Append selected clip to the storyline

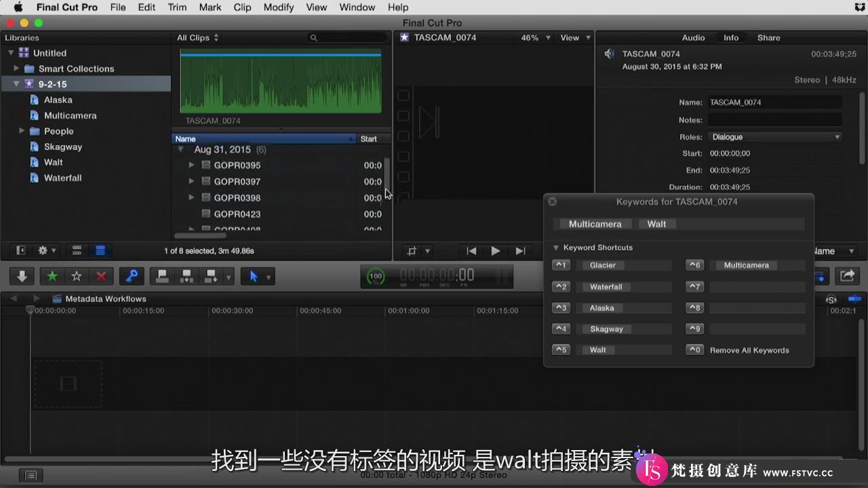tap(211, 276)
